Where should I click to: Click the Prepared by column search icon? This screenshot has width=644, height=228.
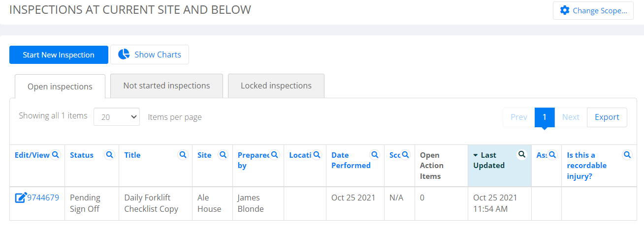(x=275, y=155)
